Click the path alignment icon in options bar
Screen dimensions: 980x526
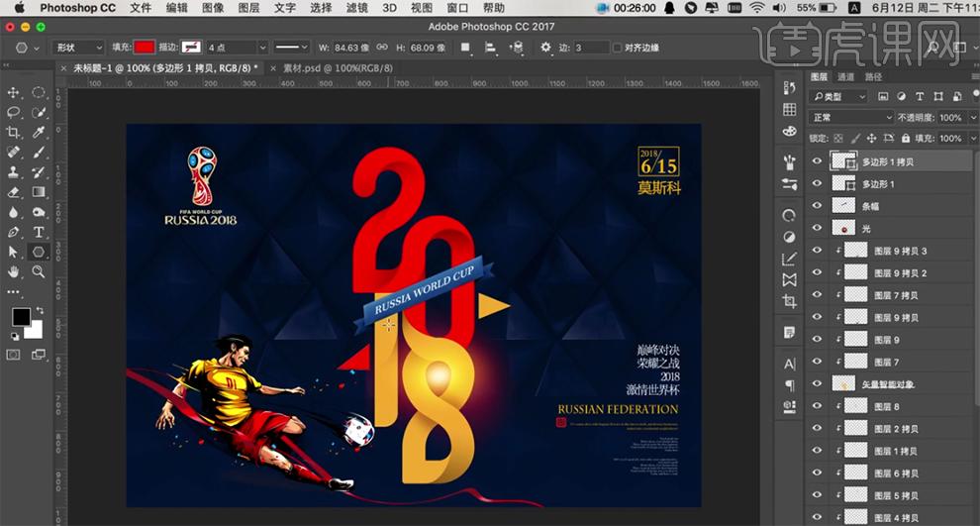(x=491, y=48)
